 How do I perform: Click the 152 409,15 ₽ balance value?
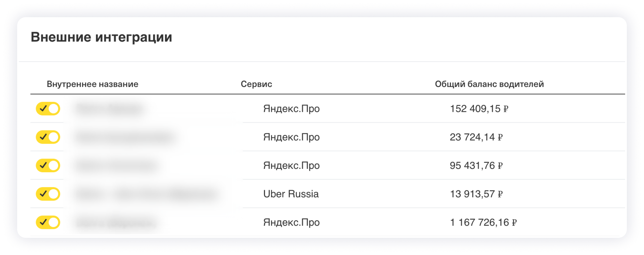tap(479, 109)
